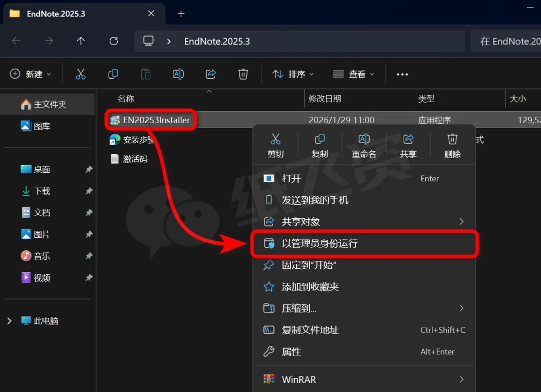Image resolution: width=541 pixels, height=392 pixels.
Task: Click the Share icon in the toolbar
Action: click(x=210, y=74)
